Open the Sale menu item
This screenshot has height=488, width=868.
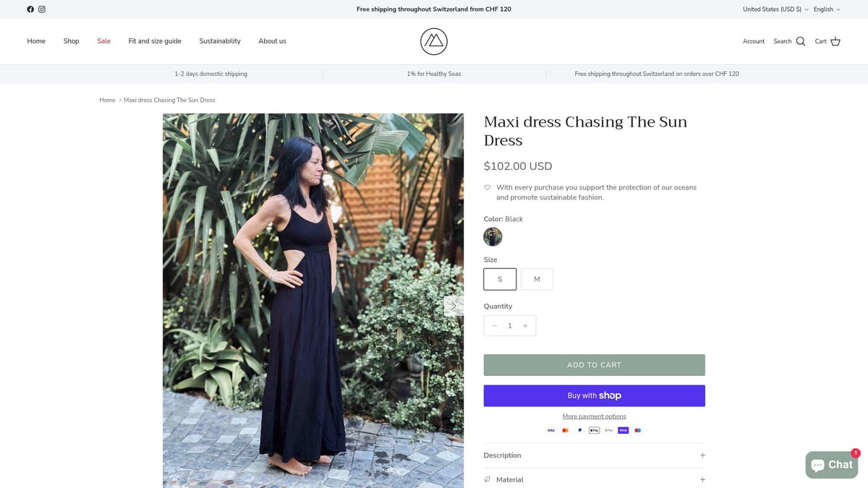pos(103,41)
